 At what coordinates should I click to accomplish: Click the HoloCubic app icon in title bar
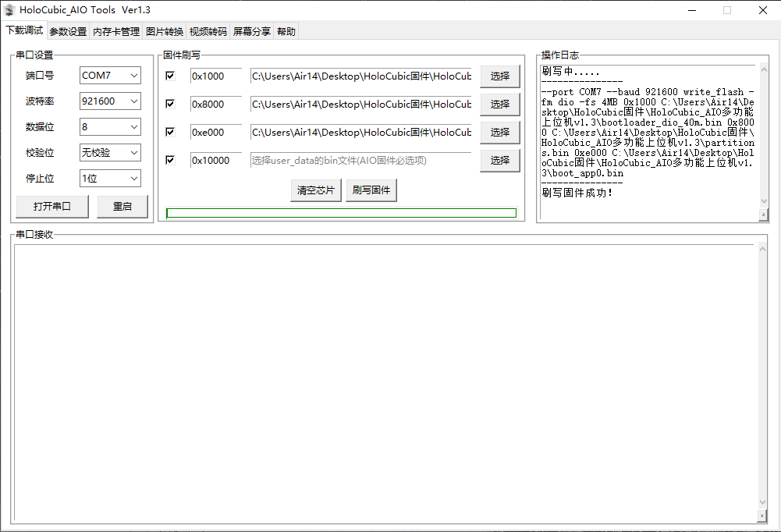[9, 9]
